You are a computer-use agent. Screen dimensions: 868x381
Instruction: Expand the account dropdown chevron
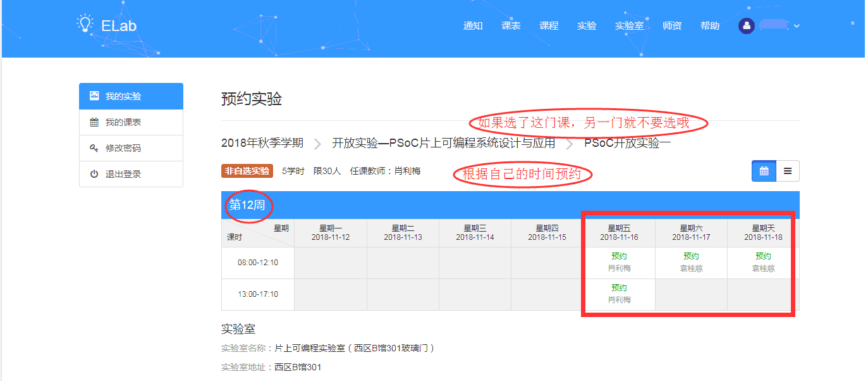(795, 27)
